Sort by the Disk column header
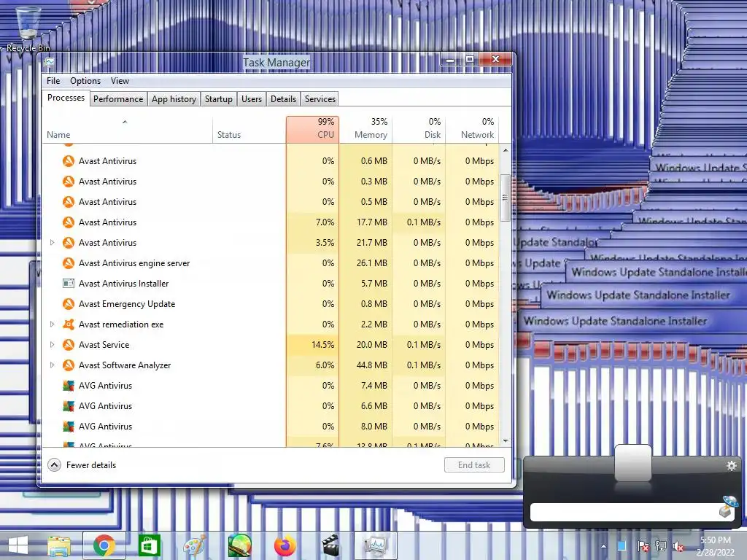747x560 pixels. (419, 129)
